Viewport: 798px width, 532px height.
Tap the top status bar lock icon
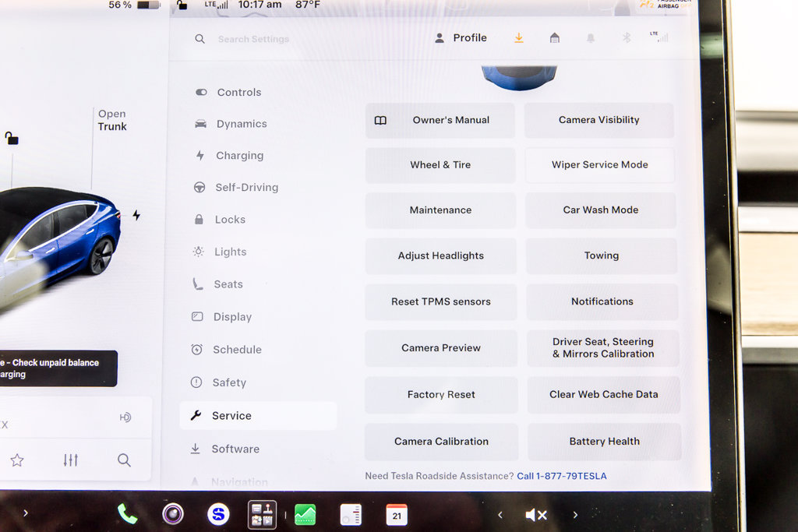pos(182,5)
